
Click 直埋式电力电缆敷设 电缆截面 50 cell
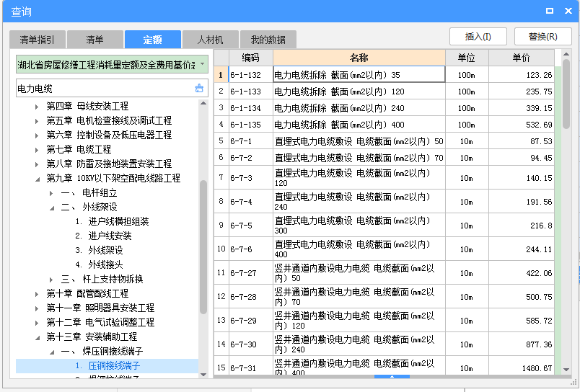click(x=359, y=141)
